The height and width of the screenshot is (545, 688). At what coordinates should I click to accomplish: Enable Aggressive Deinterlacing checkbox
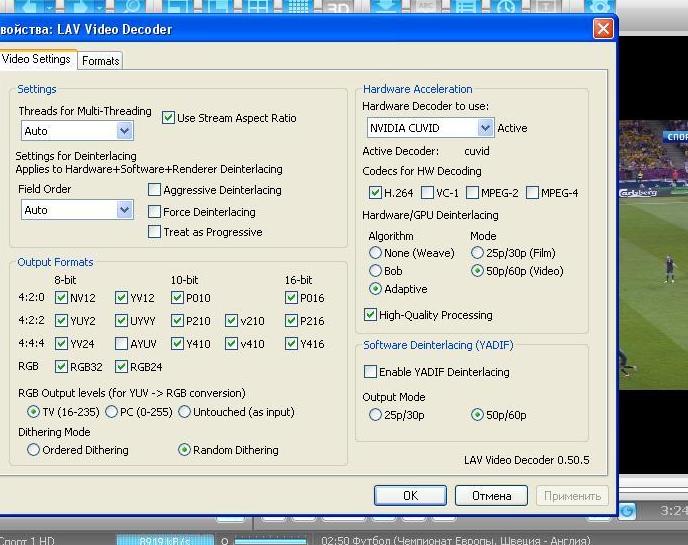(x=155, y=190)
